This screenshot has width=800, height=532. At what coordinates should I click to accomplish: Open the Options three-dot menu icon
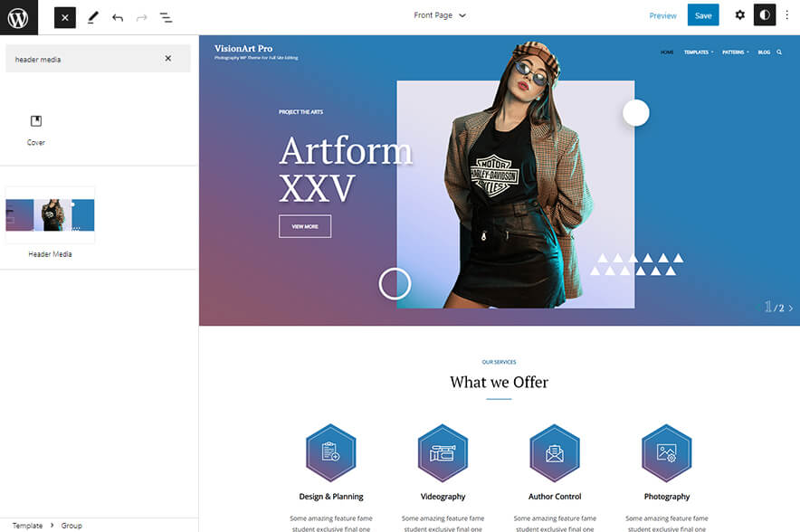pos(788,15)
